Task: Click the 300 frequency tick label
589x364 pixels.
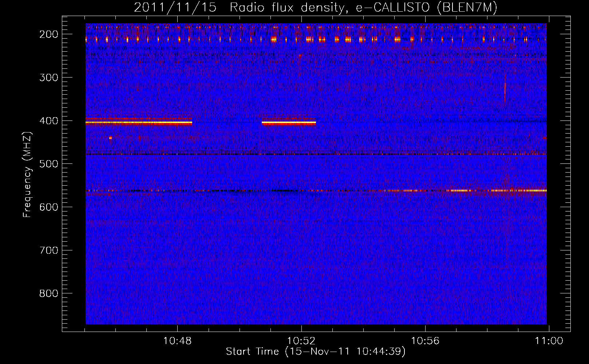Action: [x=49, y=78]
